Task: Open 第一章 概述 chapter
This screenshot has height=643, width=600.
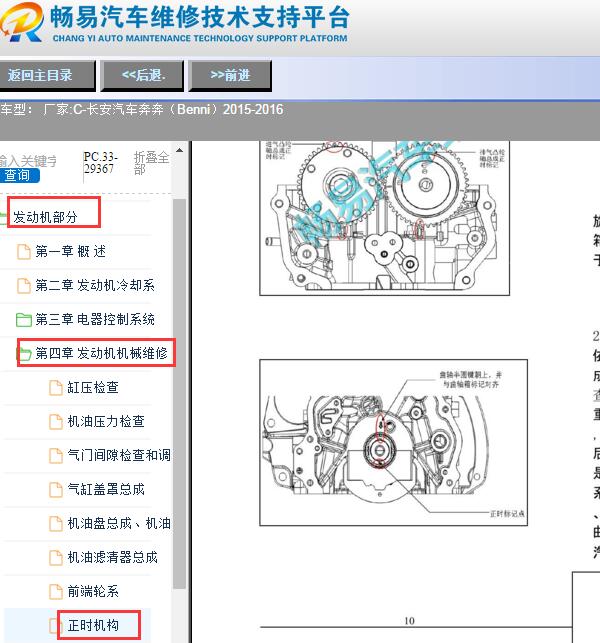Action: tap(71, 251)
